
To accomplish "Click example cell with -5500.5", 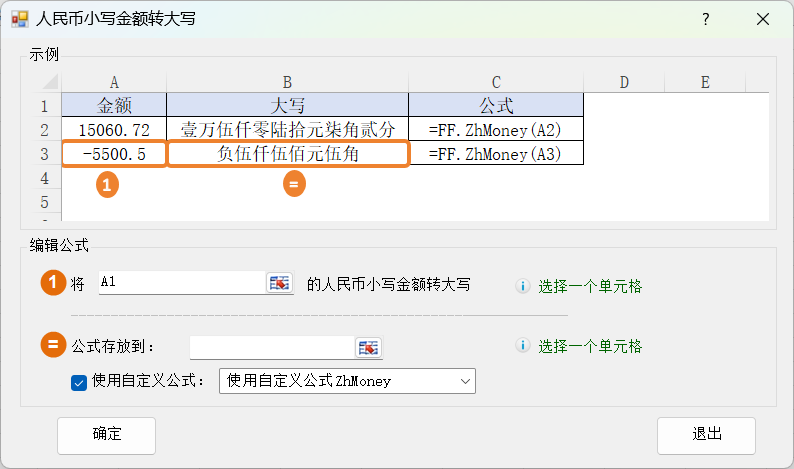I will click(x=114, y=154).
